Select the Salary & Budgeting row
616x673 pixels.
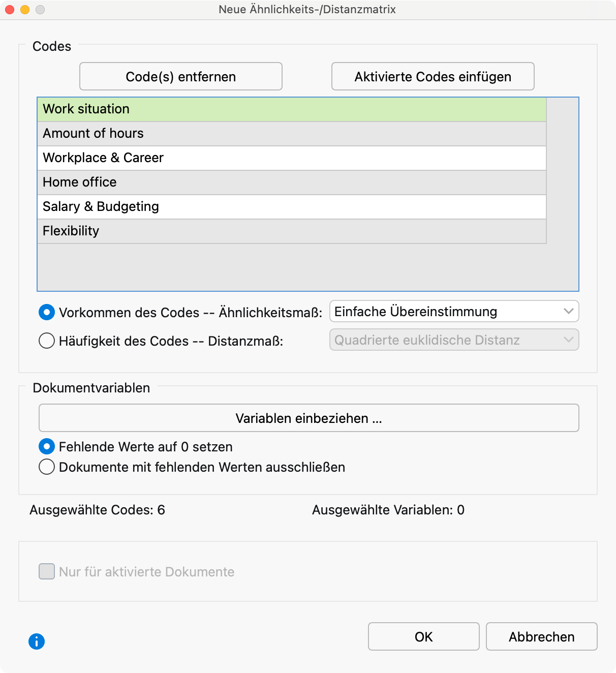292,207
